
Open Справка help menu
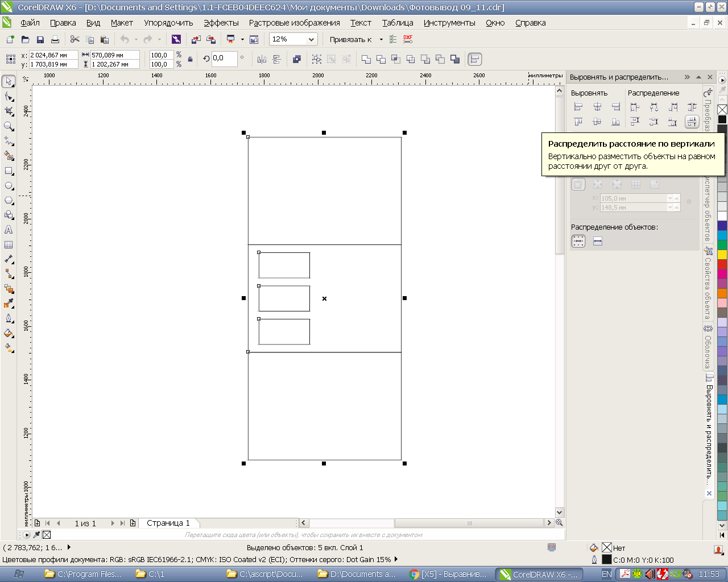click(531, 23)
